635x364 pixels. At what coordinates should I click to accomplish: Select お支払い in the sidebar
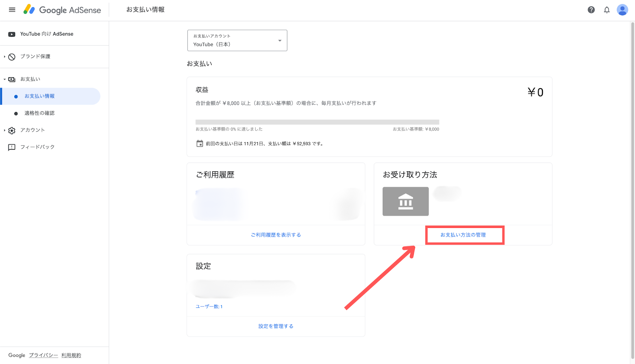30,79
